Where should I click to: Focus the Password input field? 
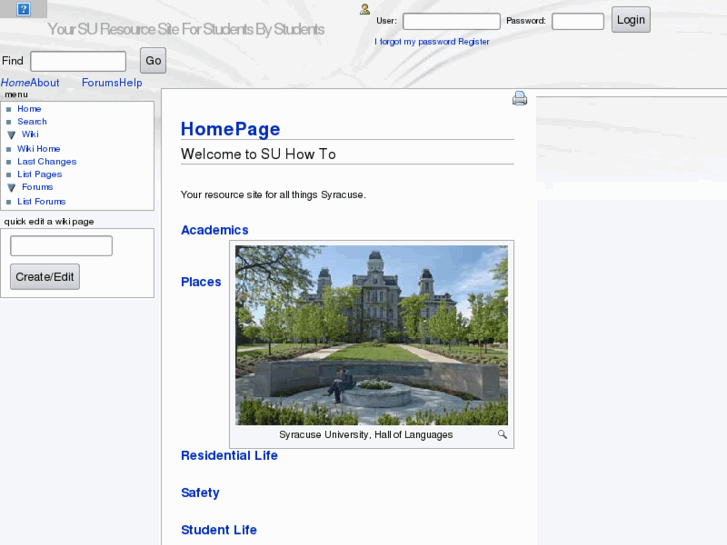pyautogui.click(x=578, y=21)
